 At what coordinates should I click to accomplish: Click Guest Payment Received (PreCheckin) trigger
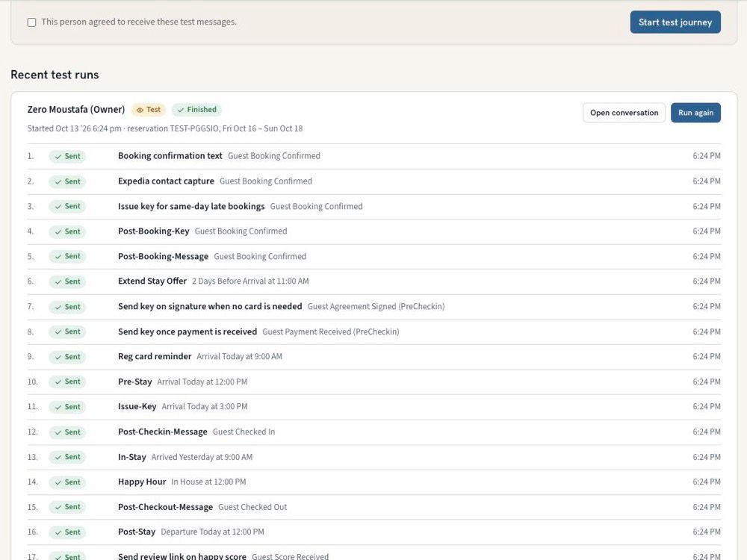[x=331, y=332]
